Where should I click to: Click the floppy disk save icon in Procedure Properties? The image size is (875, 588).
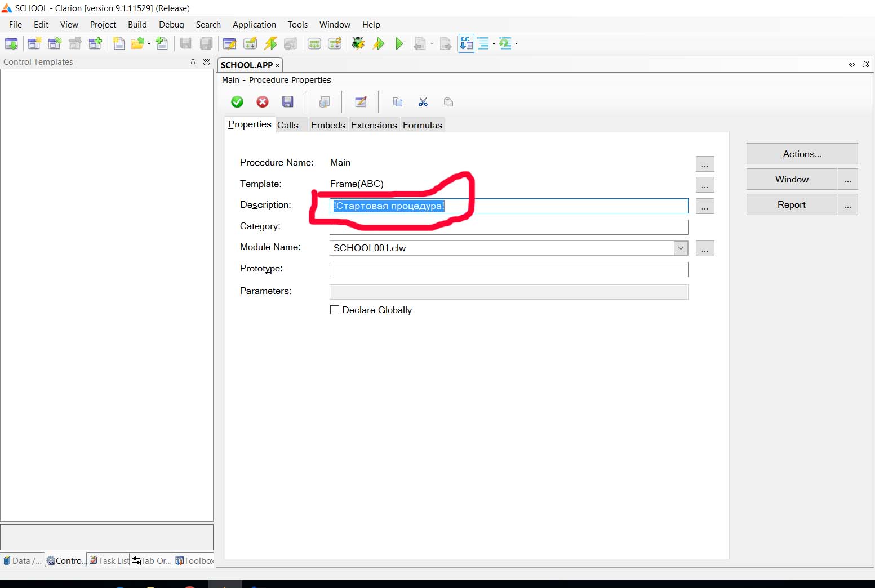[x=288, y=102]
